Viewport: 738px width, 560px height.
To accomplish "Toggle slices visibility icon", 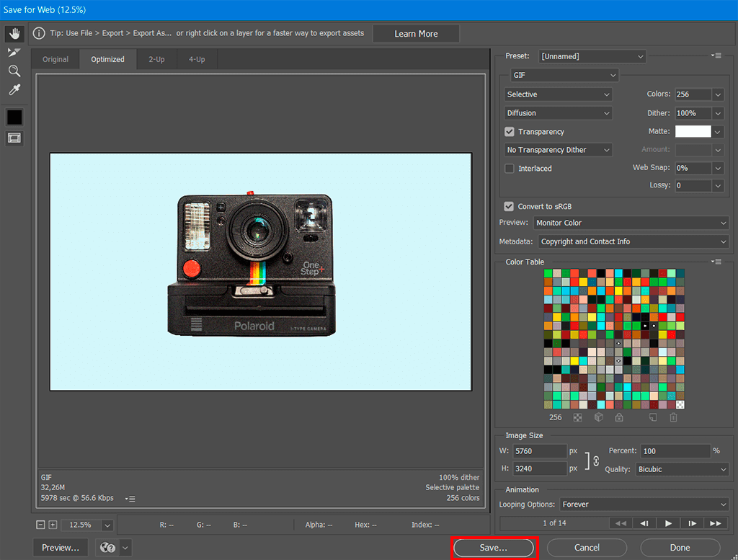I will [14, 138].
